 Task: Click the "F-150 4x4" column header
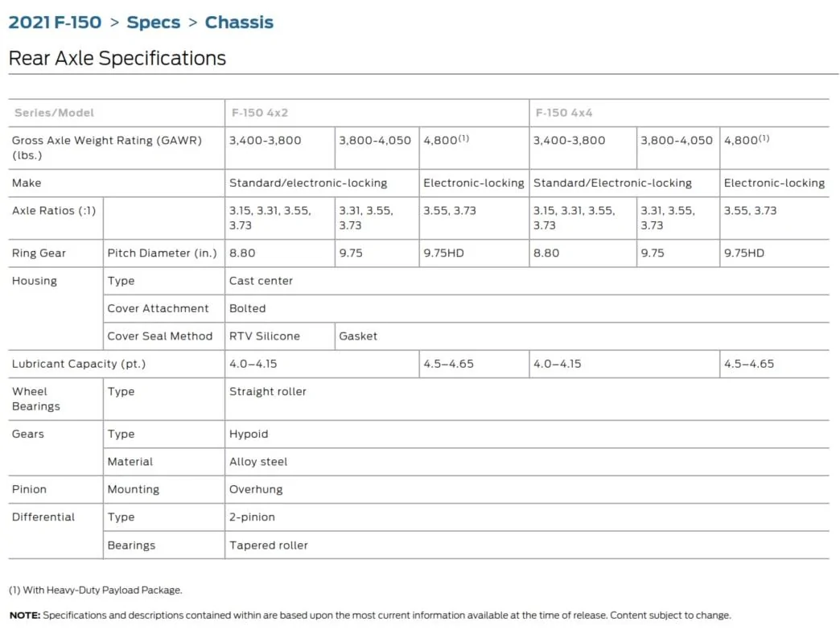(x=564, y=113)
